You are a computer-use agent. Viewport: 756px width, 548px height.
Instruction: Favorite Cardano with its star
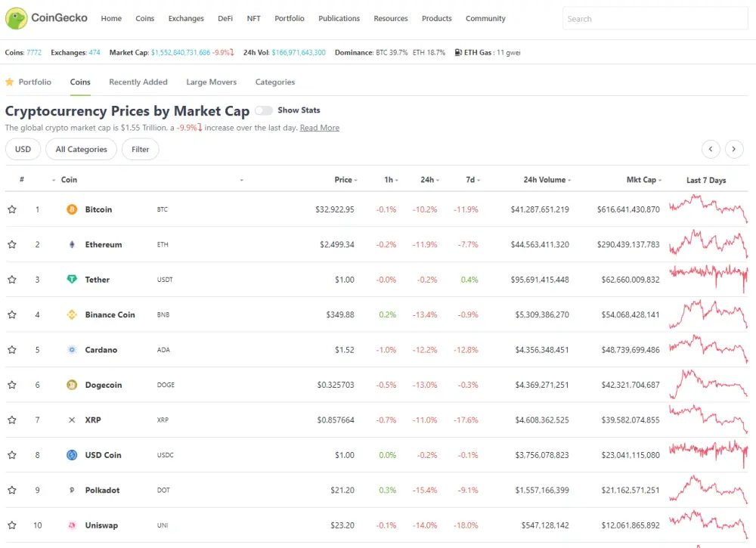(x=12, y=350)
